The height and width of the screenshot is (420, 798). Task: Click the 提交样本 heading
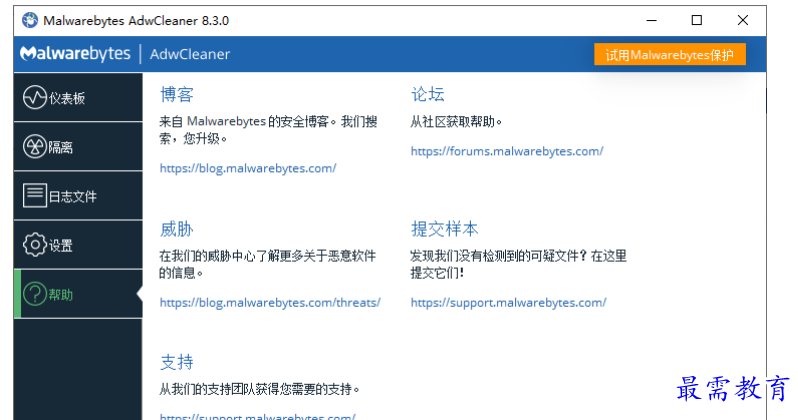click(444, 229)
